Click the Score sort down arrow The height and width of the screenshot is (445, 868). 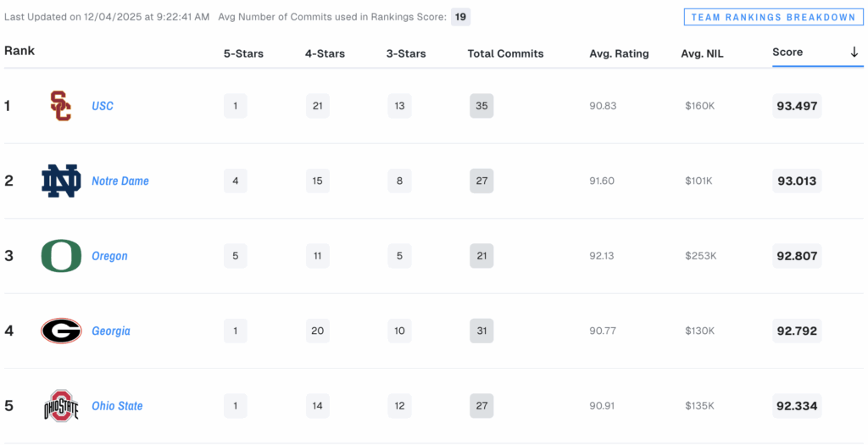854,53
